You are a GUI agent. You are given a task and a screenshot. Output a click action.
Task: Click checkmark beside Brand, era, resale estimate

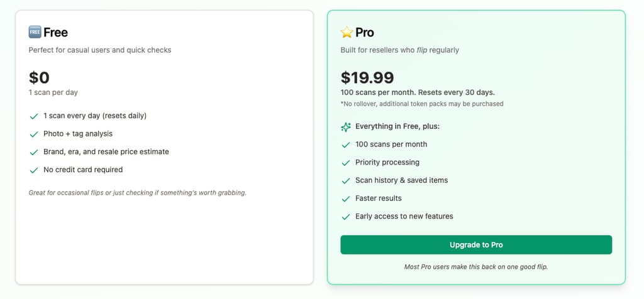point(34,152)
